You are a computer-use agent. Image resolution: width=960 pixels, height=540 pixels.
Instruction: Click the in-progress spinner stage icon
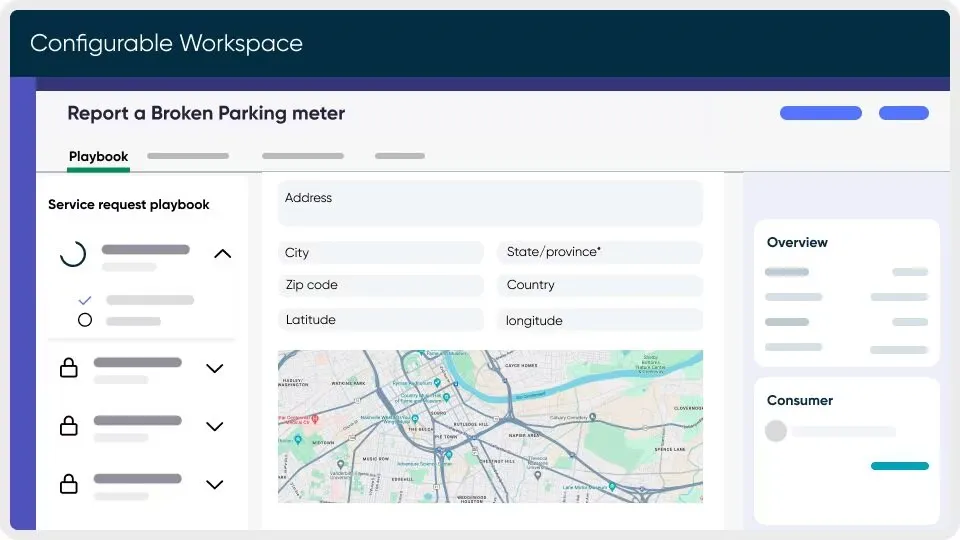pyautogui.click(x=73, y=253)
